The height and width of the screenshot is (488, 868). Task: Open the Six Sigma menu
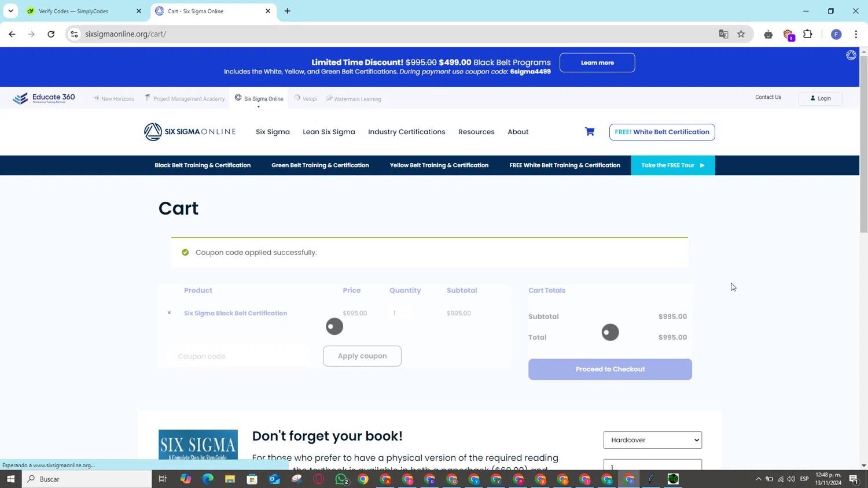tap(273, 132)
